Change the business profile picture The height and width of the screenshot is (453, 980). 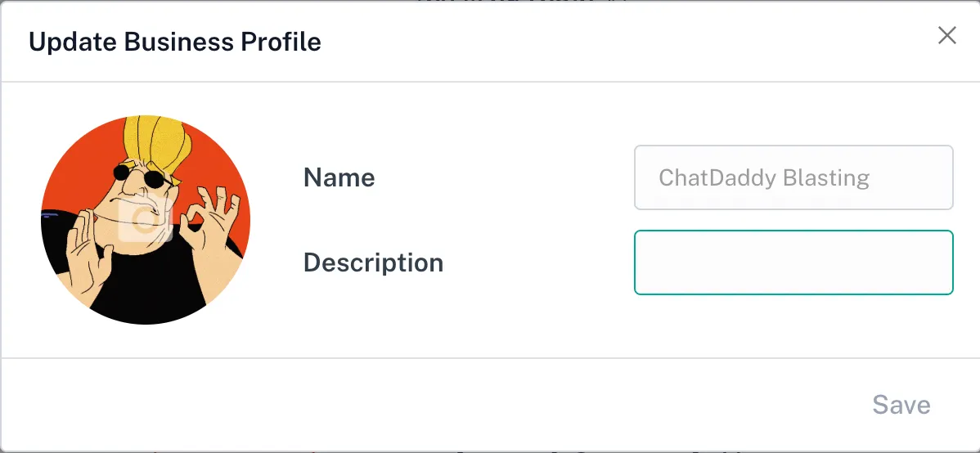click(146, 221)
